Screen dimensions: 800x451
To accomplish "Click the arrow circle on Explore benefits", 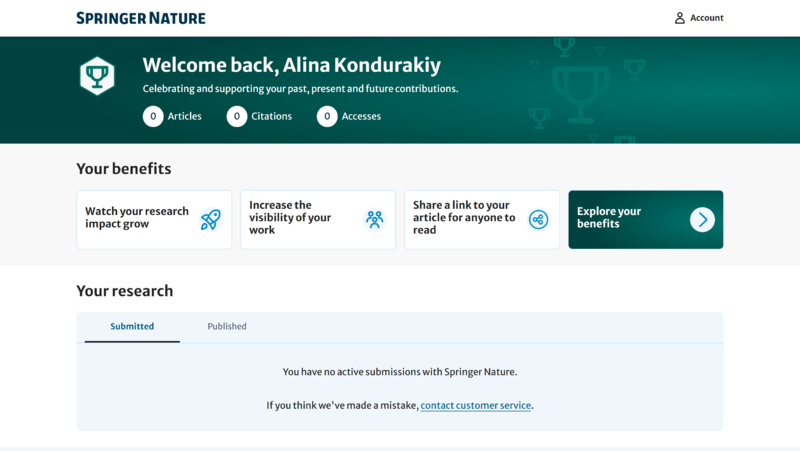I will tap(702, 220).
